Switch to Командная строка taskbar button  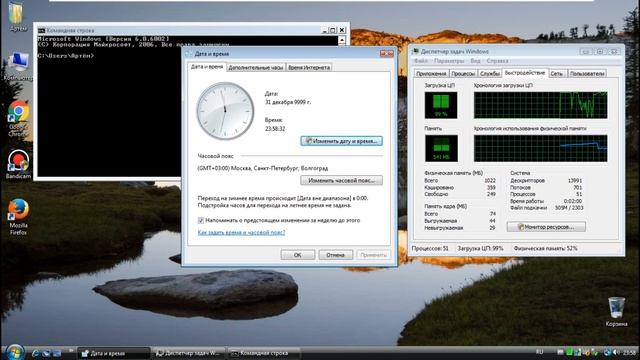coord(264,353)
